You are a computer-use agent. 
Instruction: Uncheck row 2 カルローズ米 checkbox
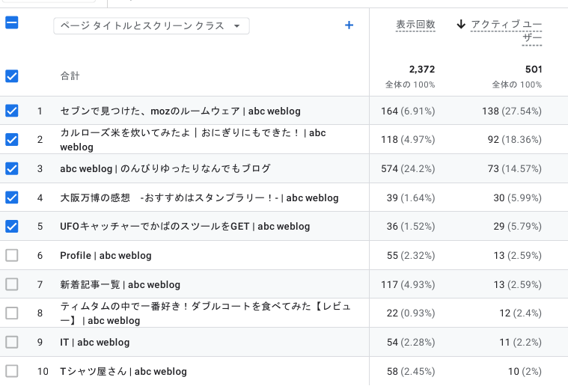[x=12, y=139]
